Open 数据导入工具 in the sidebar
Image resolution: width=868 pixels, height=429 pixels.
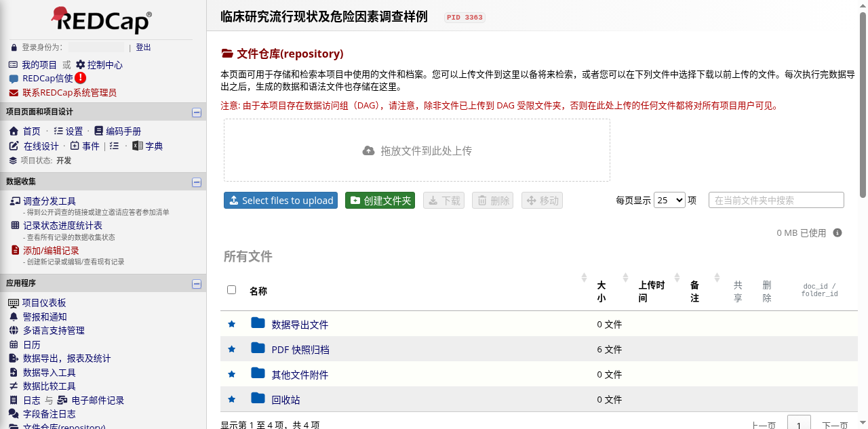click(x=50, y=373)
